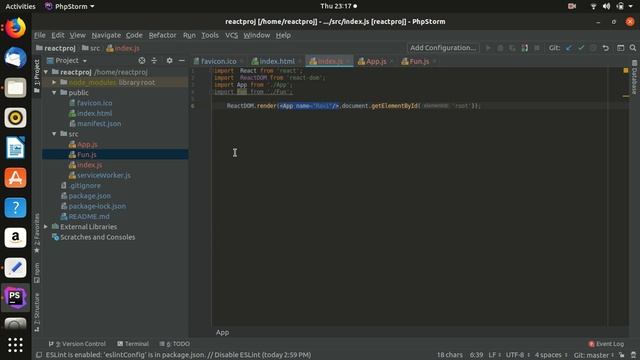Screen dimensions: 640x360
Task: Toggle Project side tool window button
Action: [x=37, y=76]
